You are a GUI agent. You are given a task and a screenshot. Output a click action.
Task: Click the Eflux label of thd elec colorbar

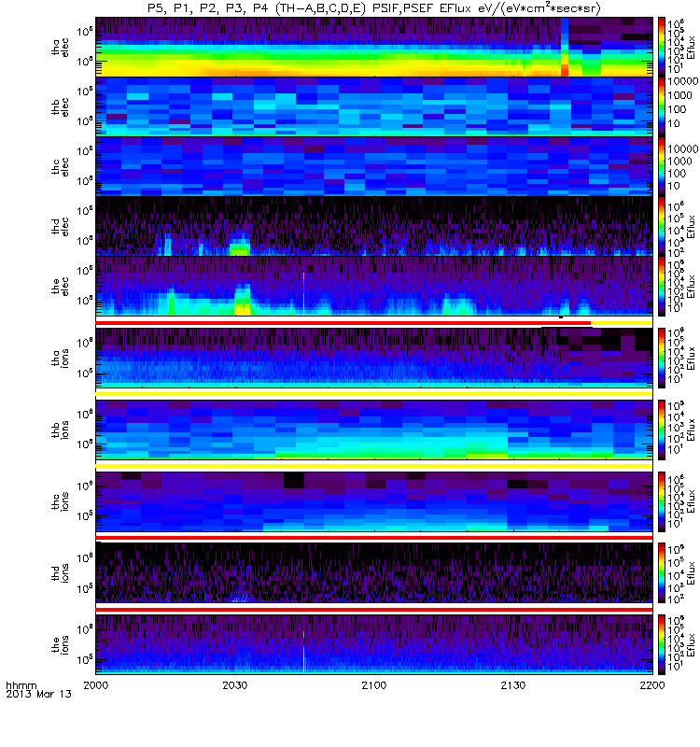691,226
